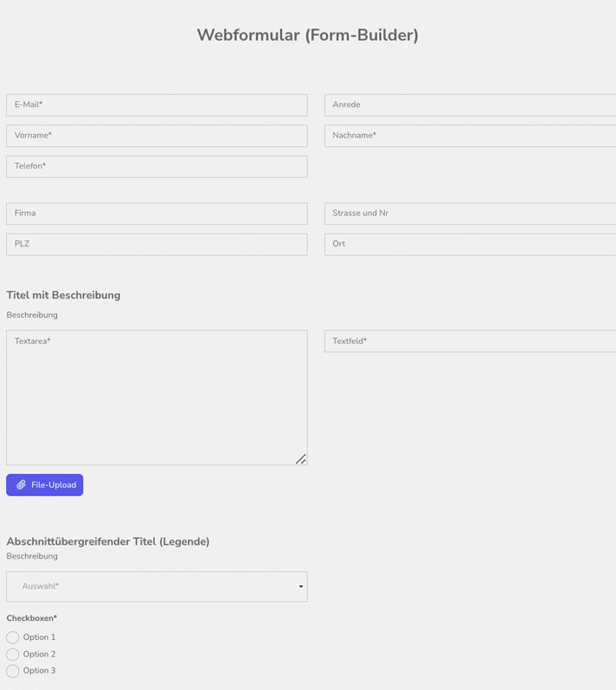This screenshot has width=616, height=690.
Task: Click the Webformular (Form-Builder) heading
Action: pyautogui.click(x=307, y=35)
